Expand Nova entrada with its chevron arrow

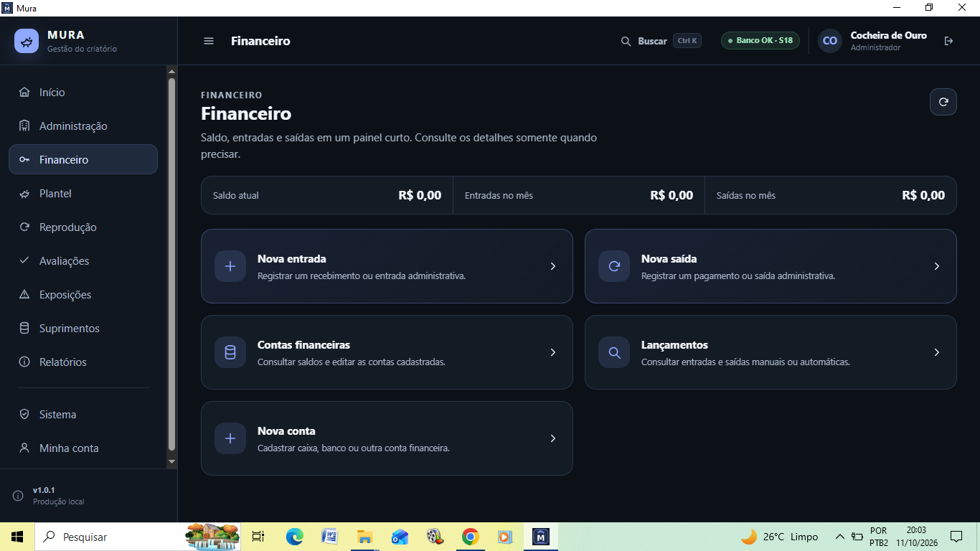552,266
